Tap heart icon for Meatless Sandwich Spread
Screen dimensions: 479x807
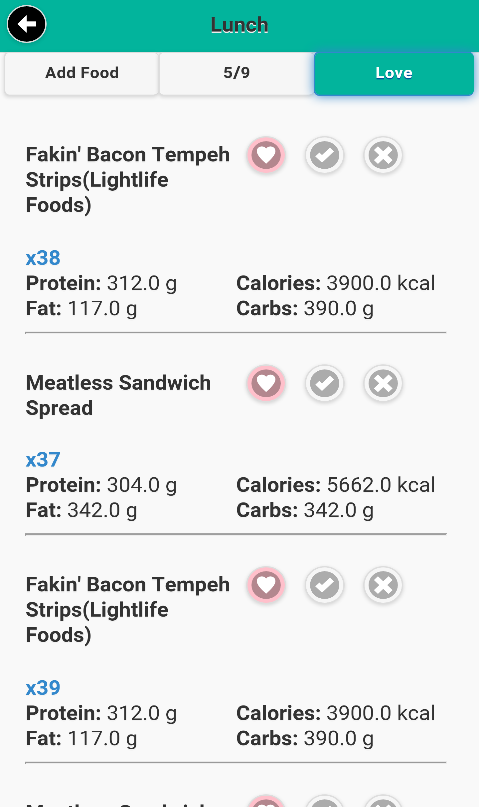point(266,383)
